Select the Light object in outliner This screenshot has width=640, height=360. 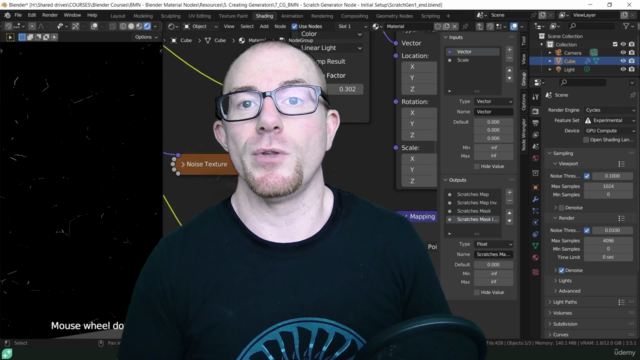[x=569, y=69]
